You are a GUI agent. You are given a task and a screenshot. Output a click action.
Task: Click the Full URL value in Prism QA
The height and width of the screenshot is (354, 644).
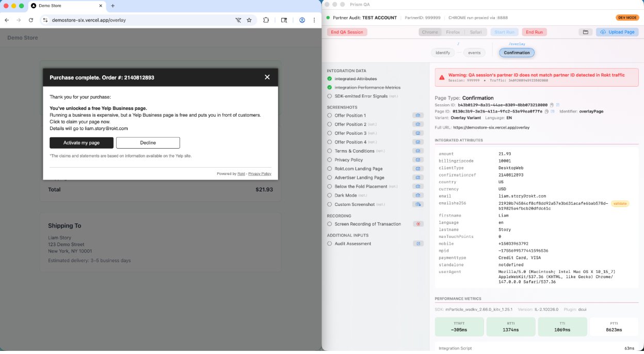491,127
